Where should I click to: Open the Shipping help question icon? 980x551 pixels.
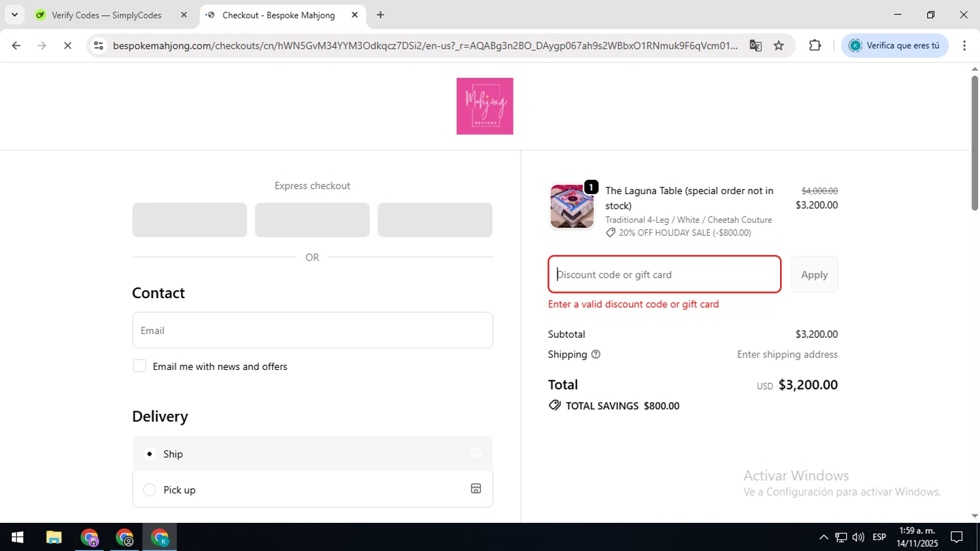(596, 354)
